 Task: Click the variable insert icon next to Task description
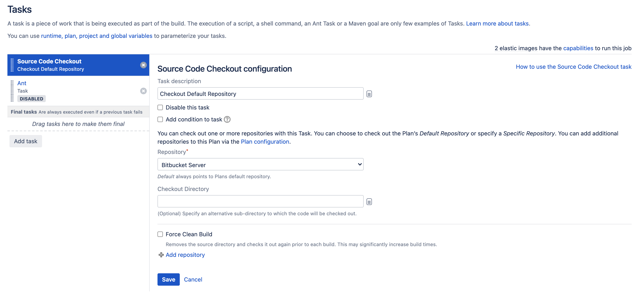[x=369, y=94]
